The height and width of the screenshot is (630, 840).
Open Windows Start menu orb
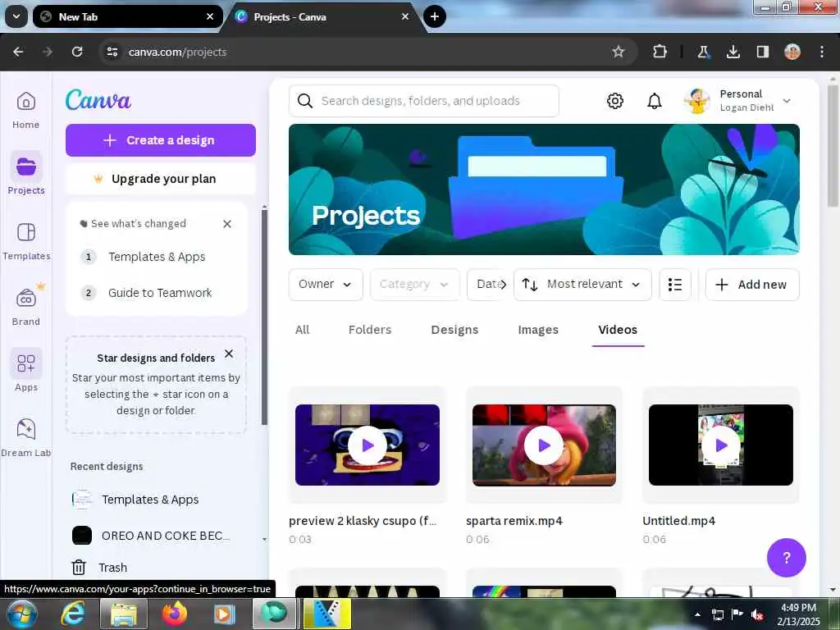coord(22,614)
